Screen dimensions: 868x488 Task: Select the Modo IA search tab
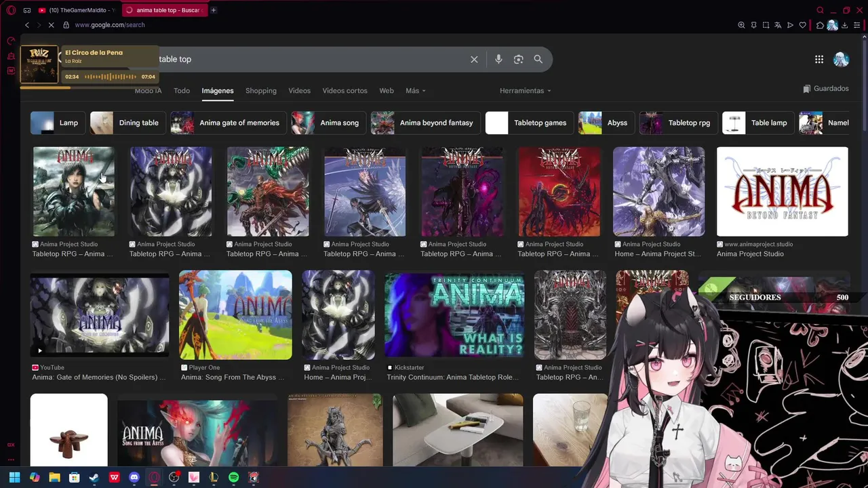(148, 91)
